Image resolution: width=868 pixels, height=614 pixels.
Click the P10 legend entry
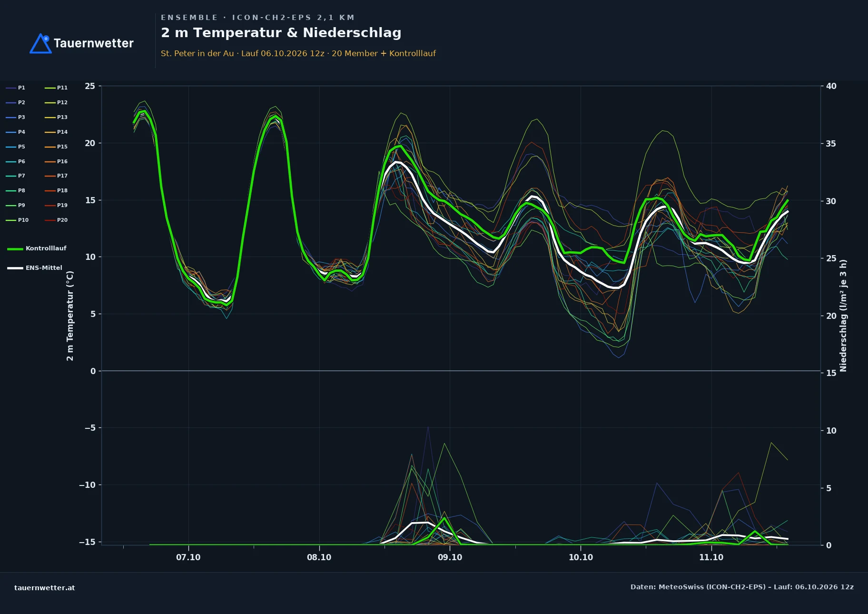click(x=17, y=220)
